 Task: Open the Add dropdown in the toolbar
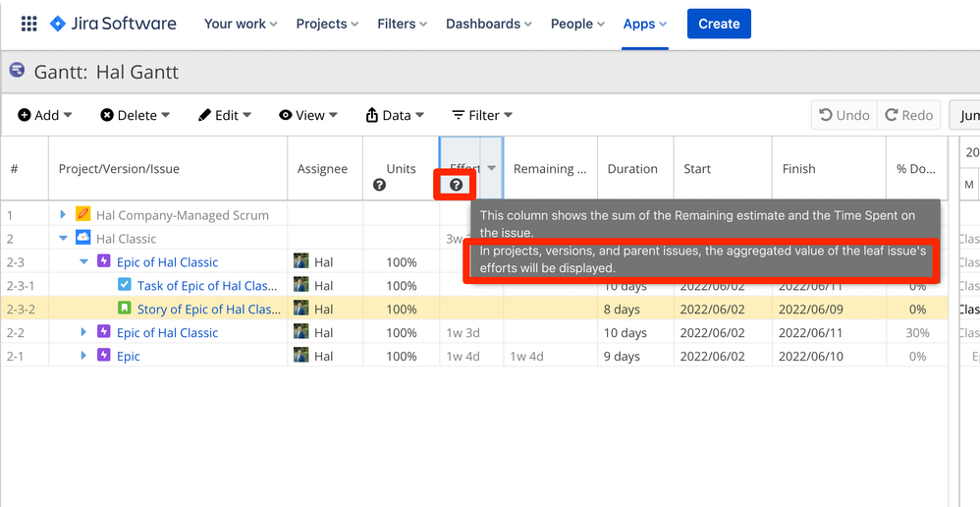pos(45,115)
